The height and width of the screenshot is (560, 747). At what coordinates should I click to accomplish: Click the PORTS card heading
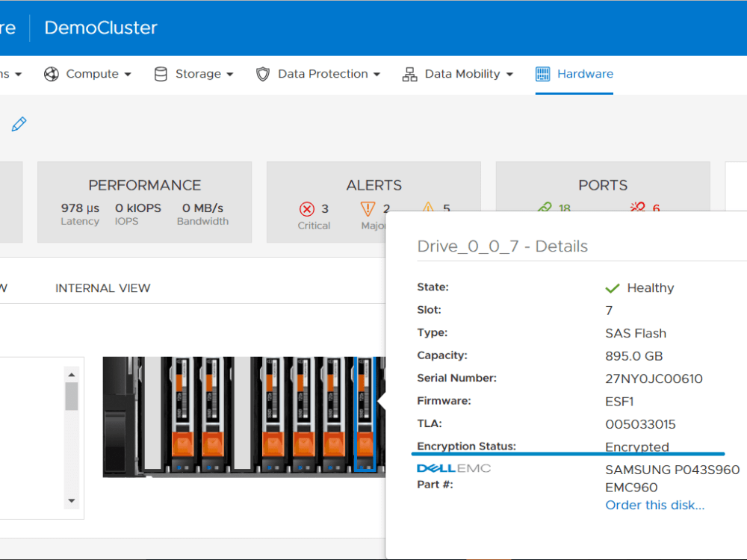[603, 185]
